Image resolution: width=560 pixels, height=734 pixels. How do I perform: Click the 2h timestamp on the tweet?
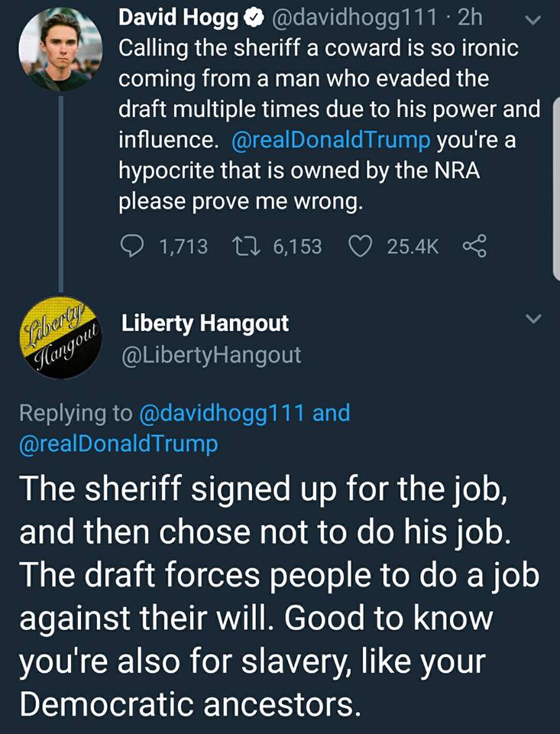tap(470, 18)
